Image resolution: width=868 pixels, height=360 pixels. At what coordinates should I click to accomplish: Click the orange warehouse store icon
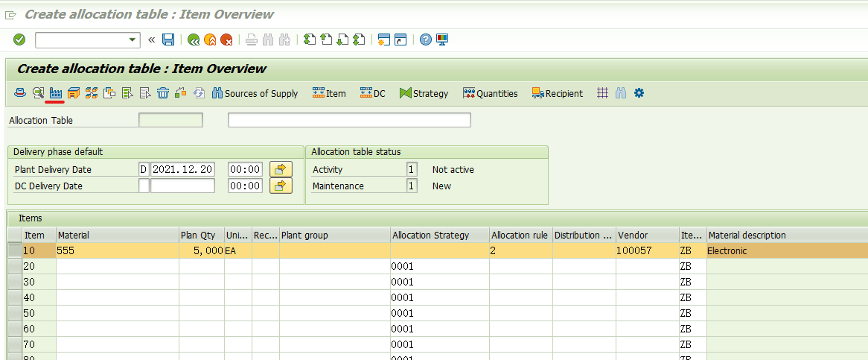pos(74,93)
